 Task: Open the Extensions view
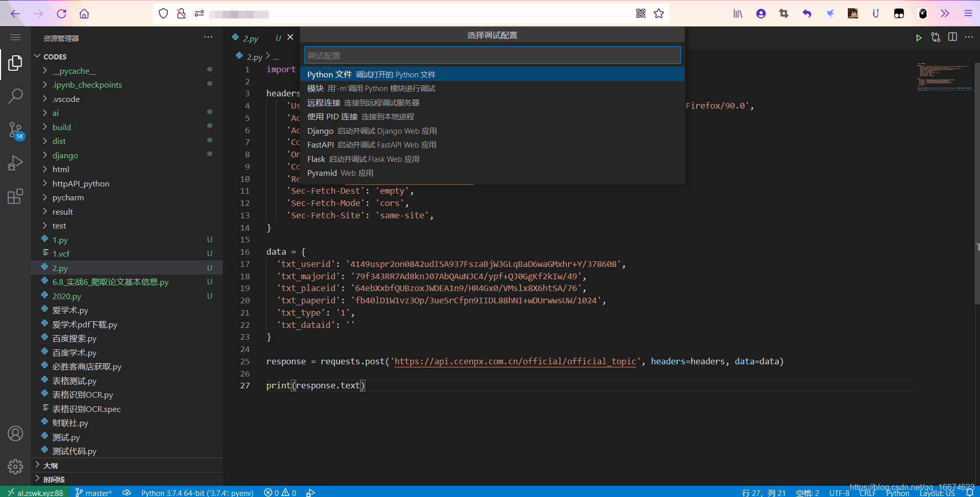click(x=15, y=196)
